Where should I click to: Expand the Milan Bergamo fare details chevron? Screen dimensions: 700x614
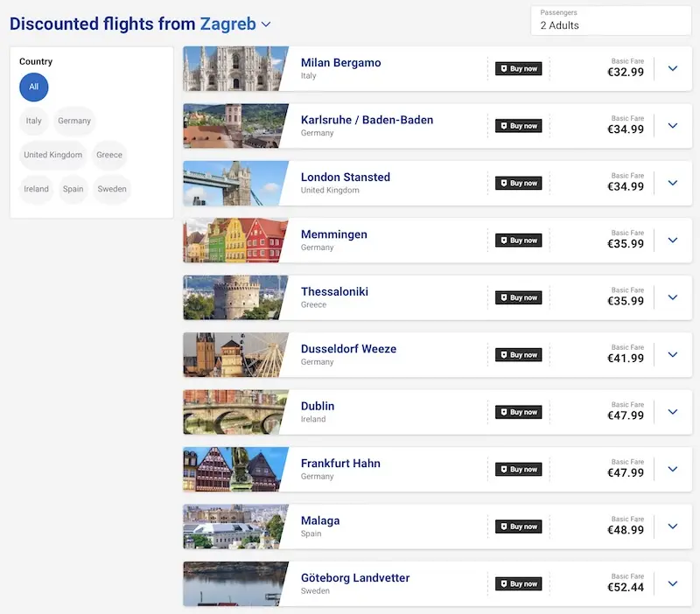tap(673, 69)
